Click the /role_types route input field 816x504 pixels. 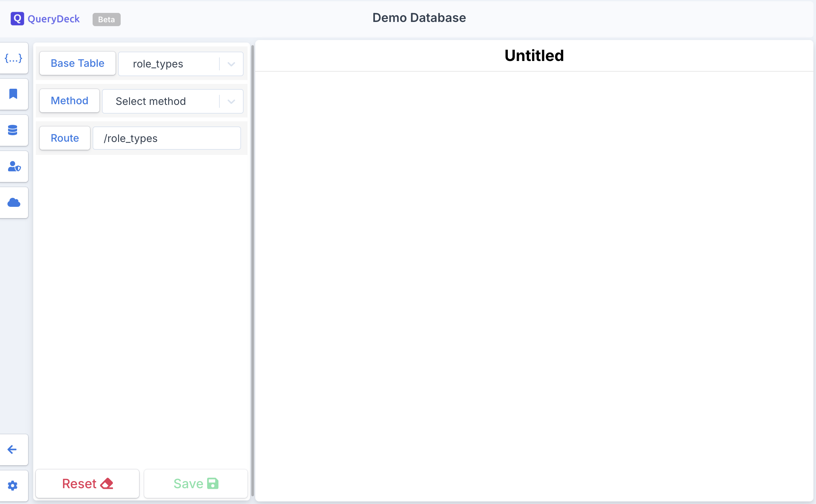pos(167,138)
